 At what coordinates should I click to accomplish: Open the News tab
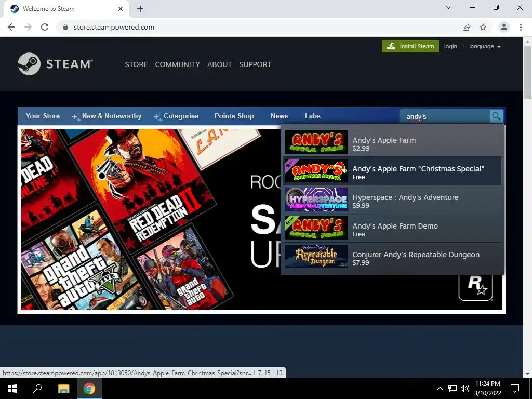click(279, 116)
